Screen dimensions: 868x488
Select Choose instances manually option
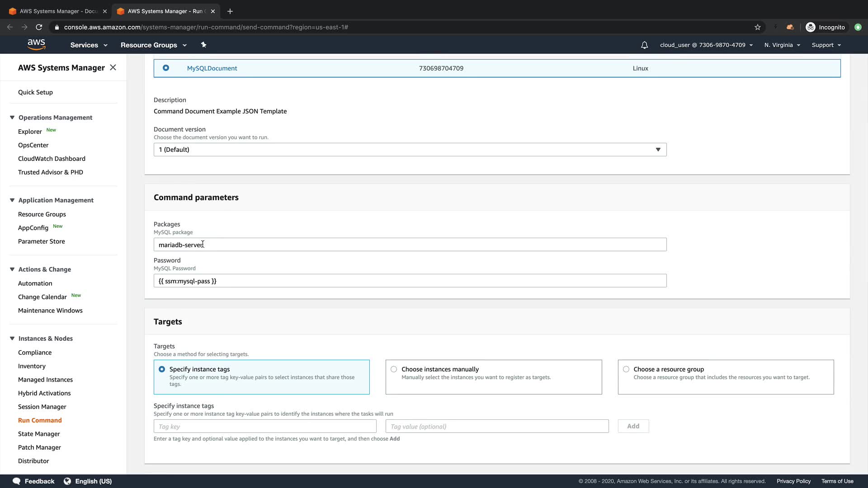pyautogui.click(x=394, y=369)
